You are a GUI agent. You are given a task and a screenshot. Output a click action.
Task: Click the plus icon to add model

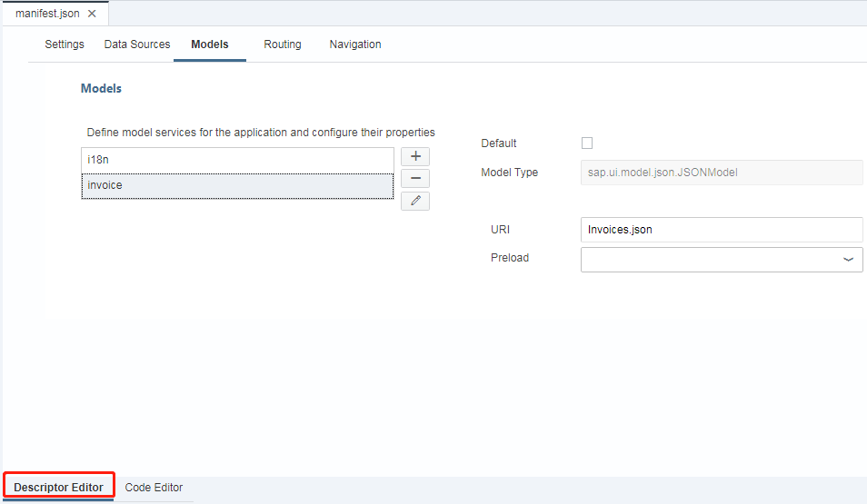[x=415, y=157]
